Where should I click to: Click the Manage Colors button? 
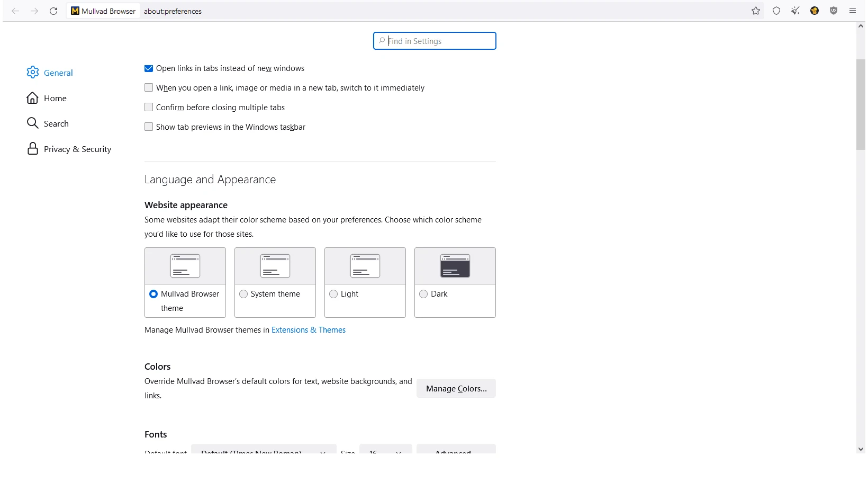coord(456,388)
